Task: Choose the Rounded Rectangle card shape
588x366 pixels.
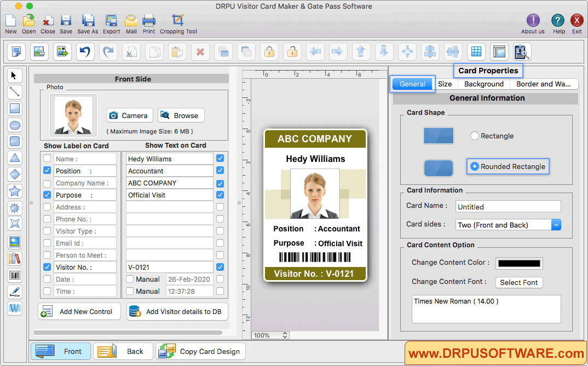Action: click(474, 166)
